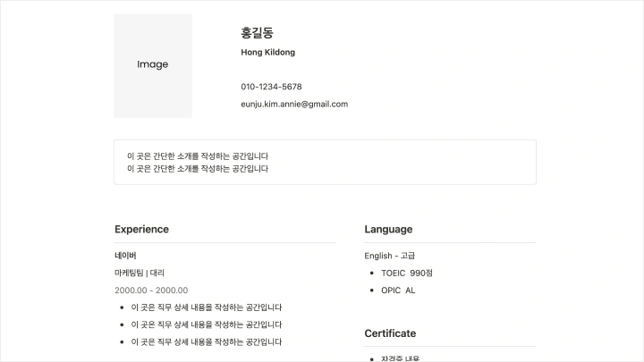The image size is (644, 362).
Task: Click the company name 네이버
Action: [x=125, y=256]
